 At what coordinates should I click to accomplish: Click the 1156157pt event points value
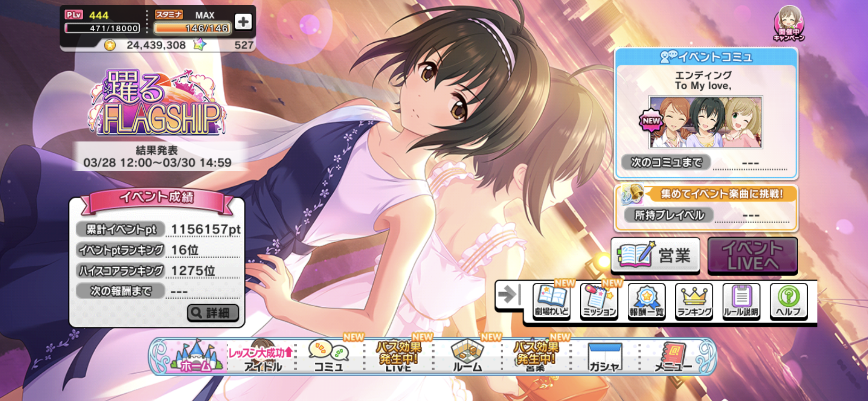pos(206,229)
